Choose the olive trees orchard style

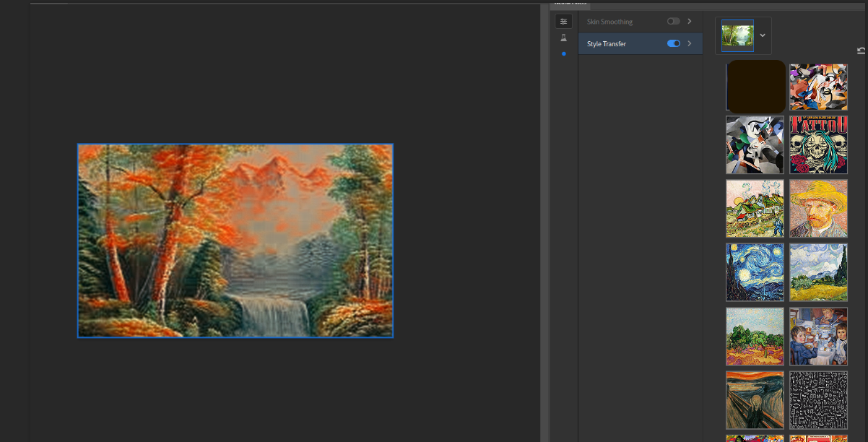(x=755, y=336)
